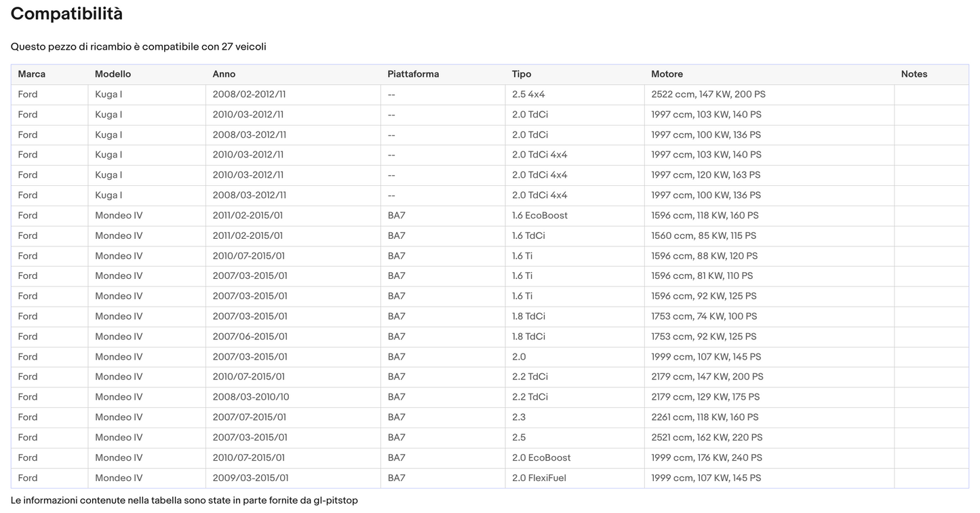Select the Kuga I 2.5 4x4 row

[x=490, y=94]
